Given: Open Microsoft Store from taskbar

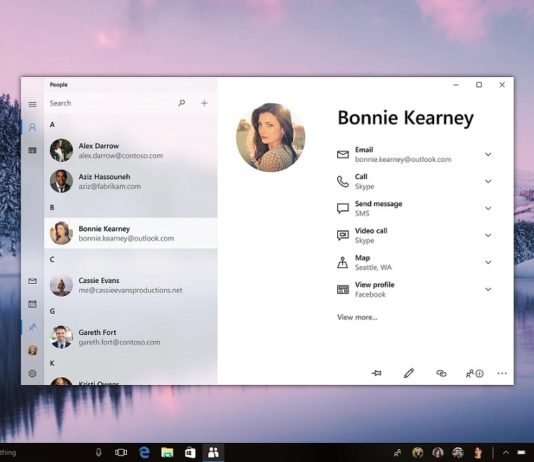Looking at the screenshot, I should 190,452.
